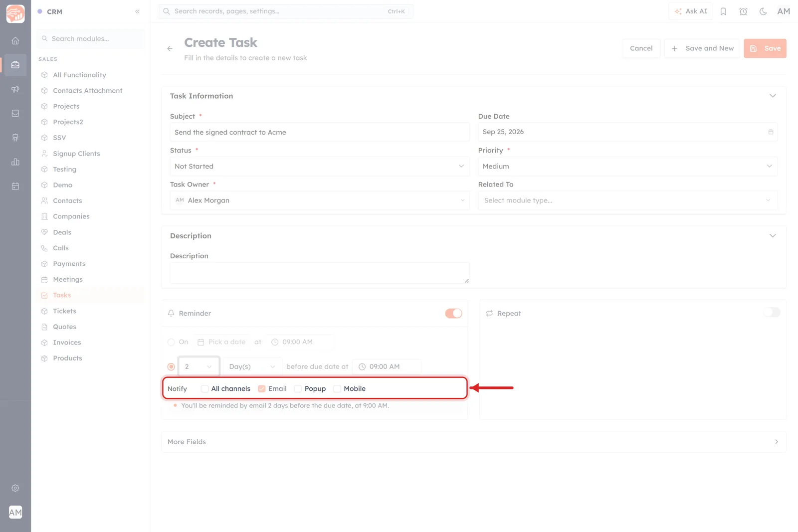Open Deals in the sidebar
Viewport: 798px width, 532px height.
pyautogui.click(x=62, y=232)
